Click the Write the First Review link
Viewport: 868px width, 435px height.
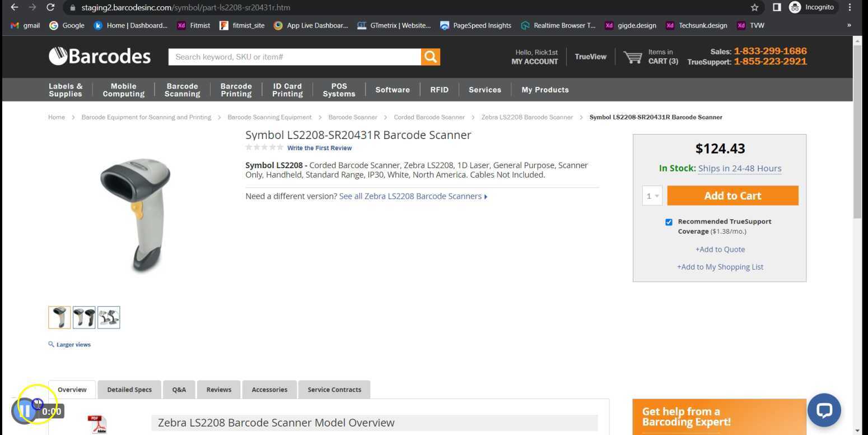point(319,148)
